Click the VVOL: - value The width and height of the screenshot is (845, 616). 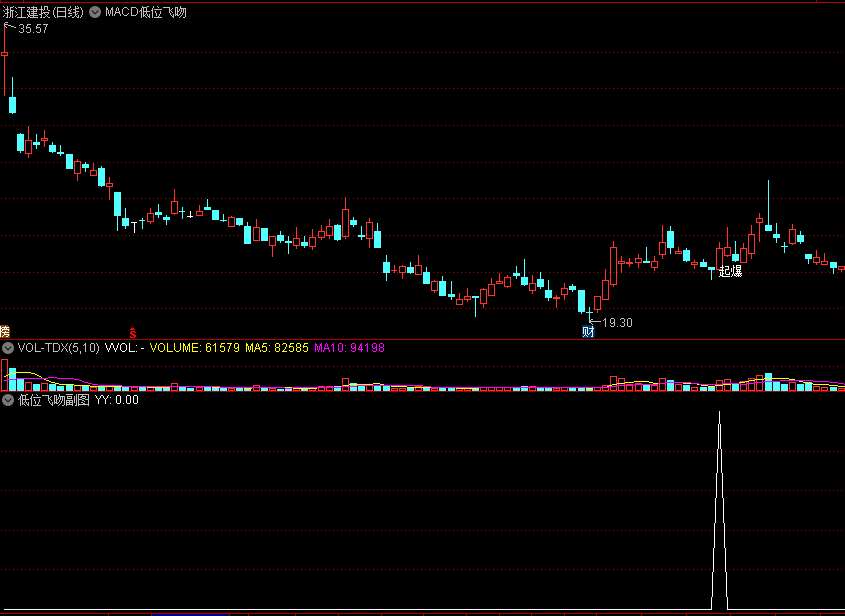coord(124,348)
